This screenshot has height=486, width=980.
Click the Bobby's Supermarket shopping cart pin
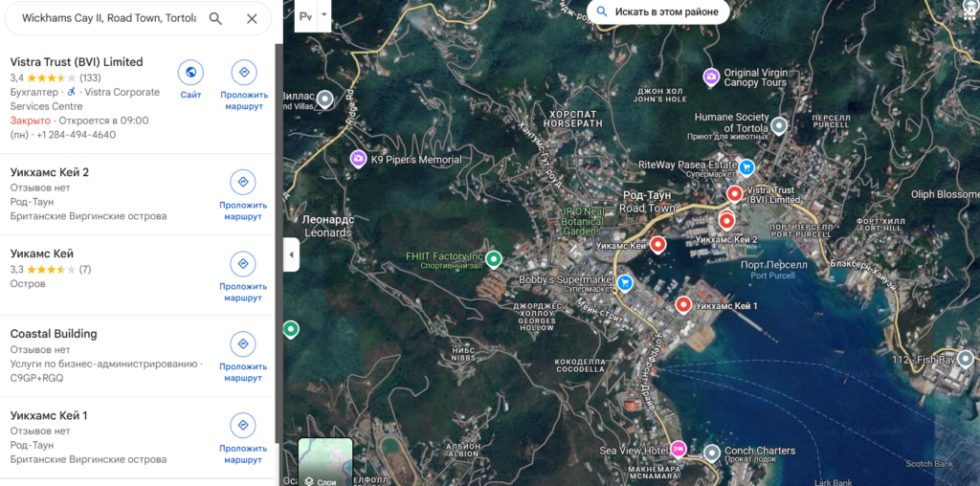624,282
